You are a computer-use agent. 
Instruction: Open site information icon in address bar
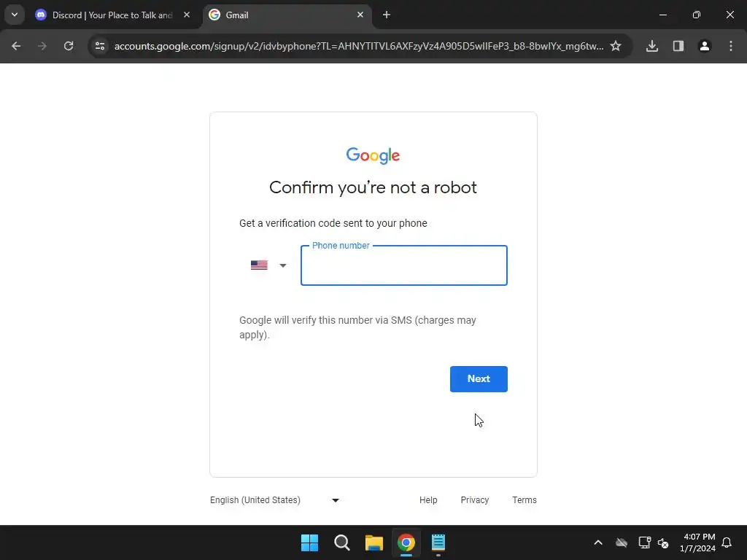[100, 46]
